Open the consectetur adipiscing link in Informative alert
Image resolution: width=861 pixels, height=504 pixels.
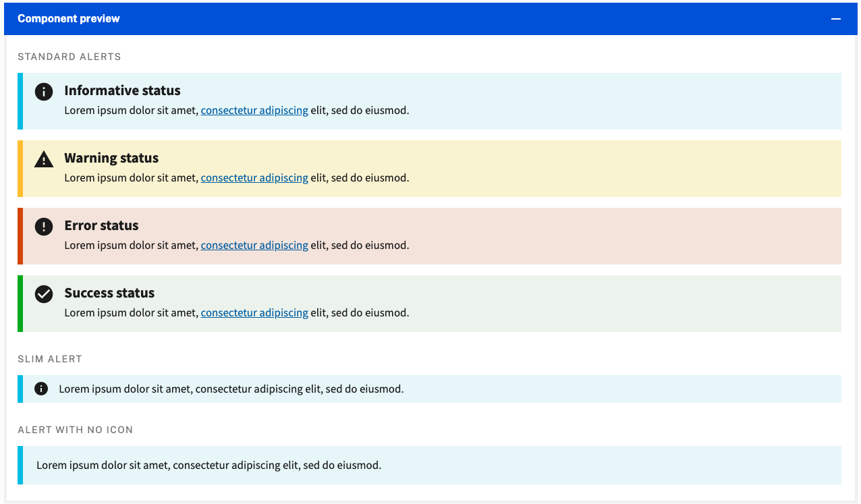[254, 110]
